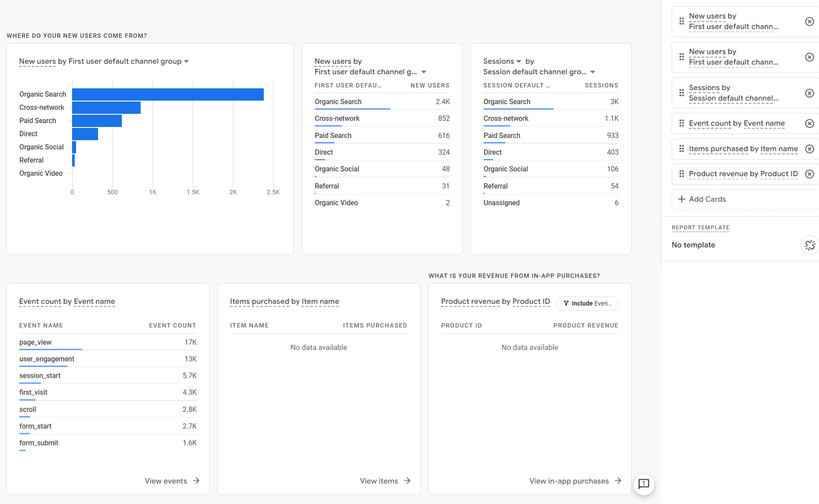Open the REPORT TEMPLATE link

[701, 228]
